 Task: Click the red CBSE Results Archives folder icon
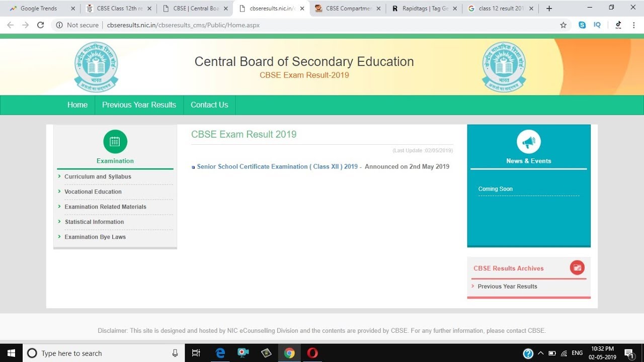(x=577, y=268)
